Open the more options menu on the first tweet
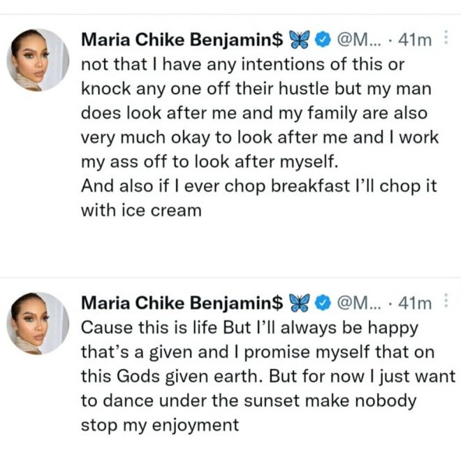The height and width of the screenshot is (476, 461). click(x=446, y=39)
